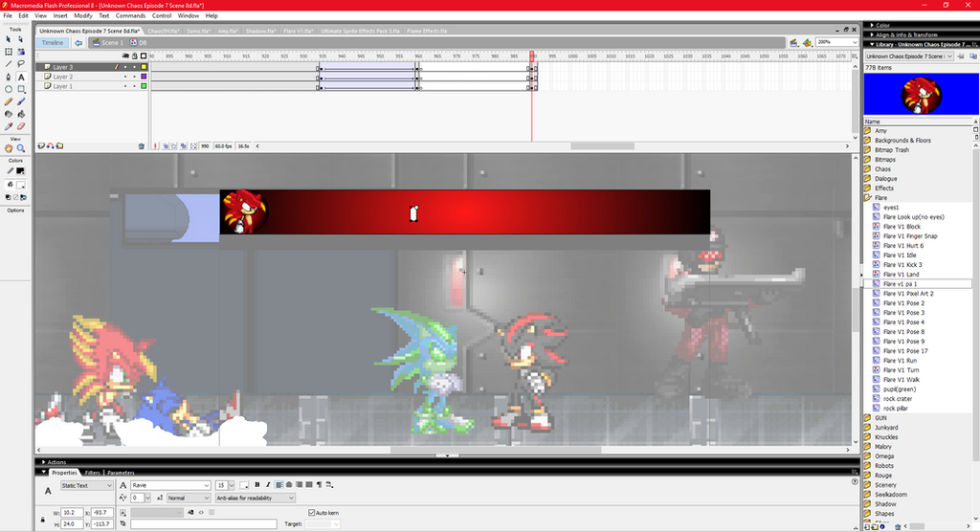Open the stroke color swatch
This screenshot has height=532, width=980.
tap(20, 171)
